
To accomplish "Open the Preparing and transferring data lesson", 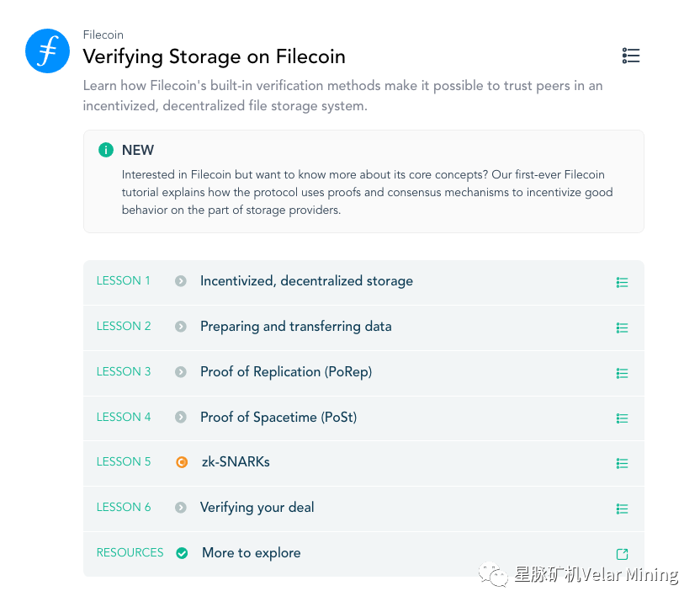I will point(295,327).
